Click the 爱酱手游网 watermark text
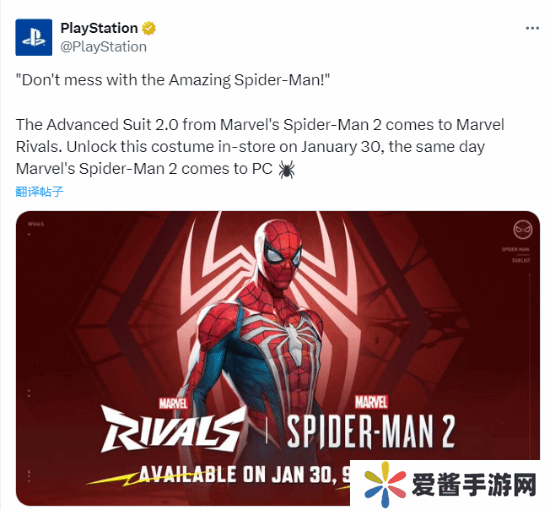This screenshot has height=510, width=550. pos(474,484)
